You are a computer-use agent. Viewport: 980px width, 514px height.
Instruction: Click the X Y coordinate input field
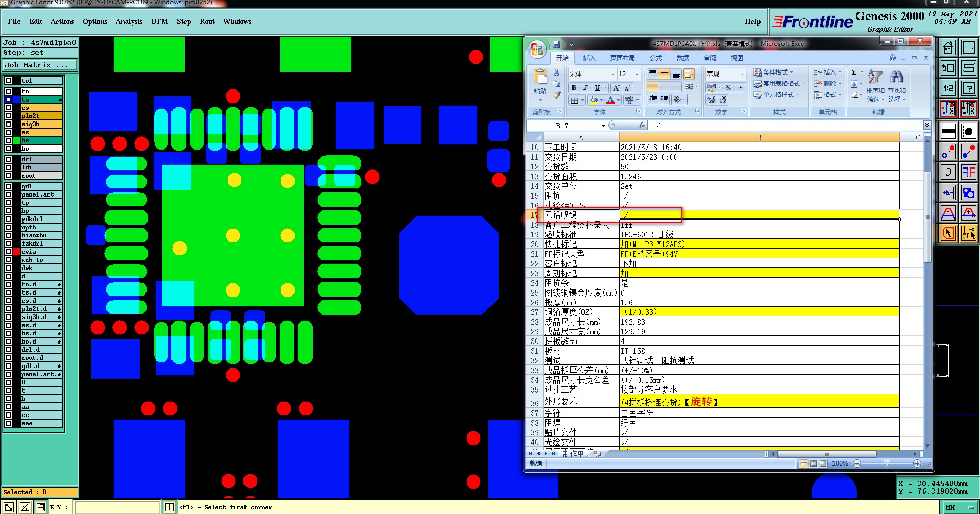point(117,507)
